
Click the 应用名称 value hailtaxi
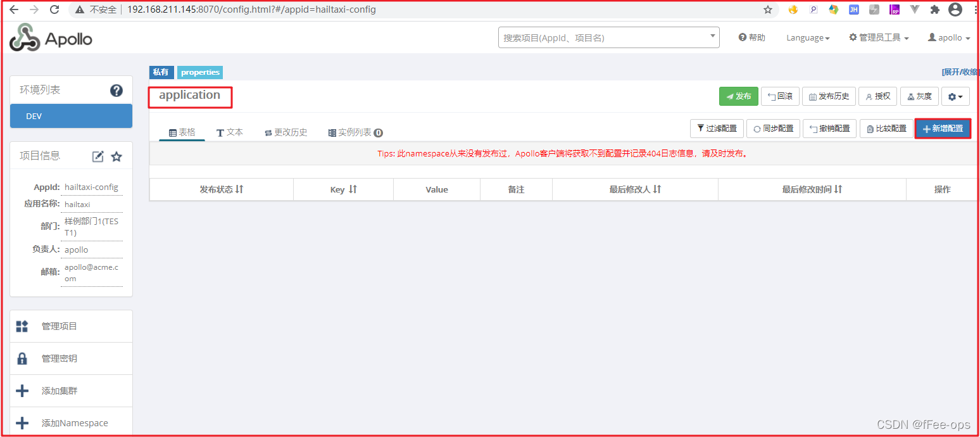coord(77,205)
